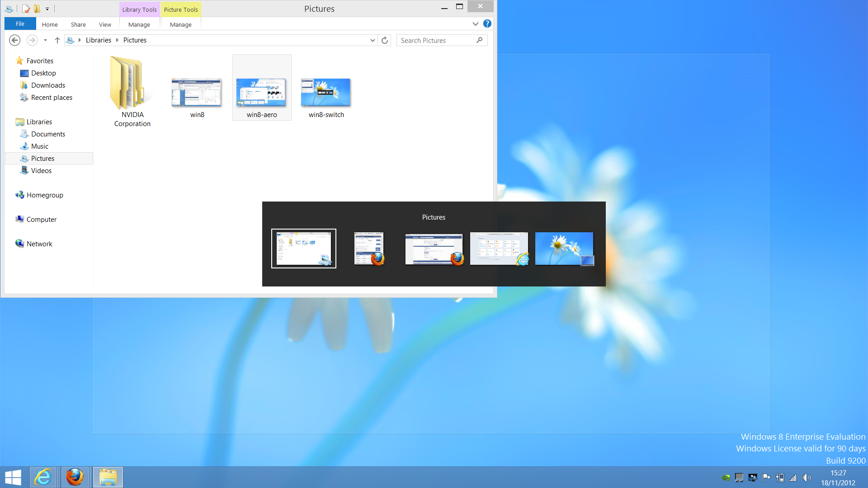Viewport: 868px width, 488px height.
Task: Open the Music library
Action: (x=40, y=146)
